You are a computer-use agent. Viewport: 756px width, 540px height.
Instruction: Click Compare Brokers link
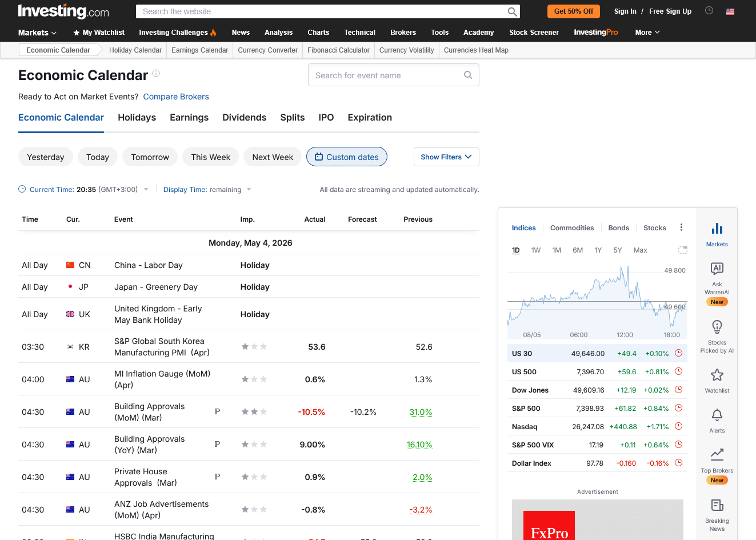176,97
